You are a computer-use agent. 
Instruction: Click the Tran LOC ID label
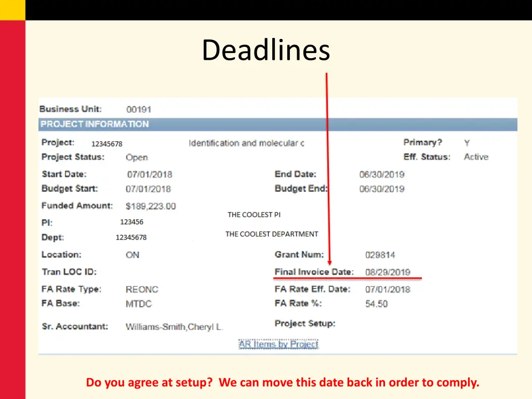click(69, 272)
